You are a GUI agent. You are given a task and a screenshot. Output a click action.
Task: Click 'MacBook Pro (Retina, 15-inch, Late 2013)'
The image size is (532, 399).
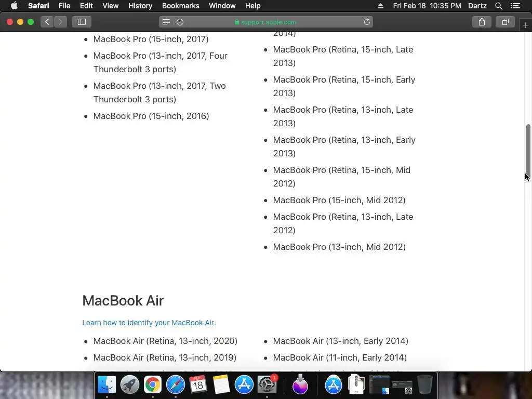343,56
